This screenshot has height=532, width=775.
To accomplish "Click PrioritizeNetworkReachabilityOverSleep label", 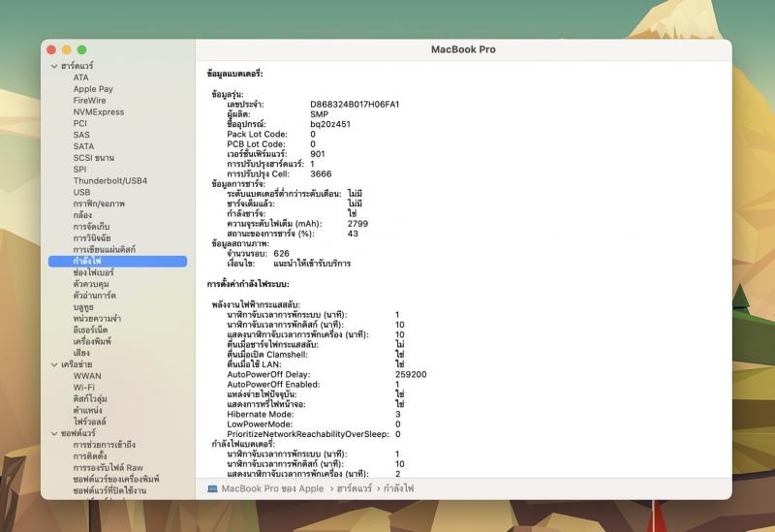I will coord(308,434).
